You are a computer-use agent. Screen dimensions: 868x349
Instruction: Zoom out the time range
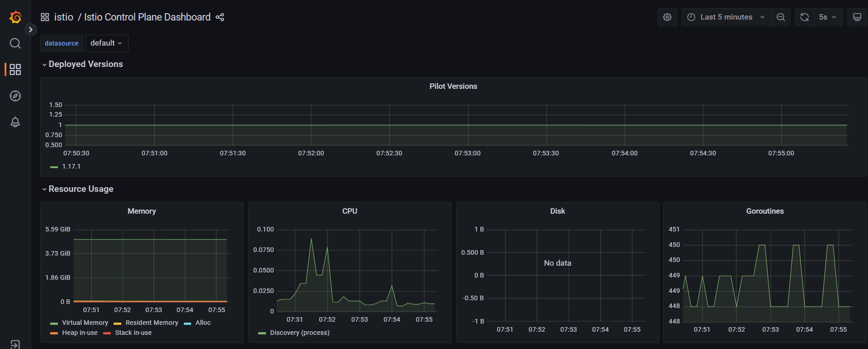click(x=781, y=17)
